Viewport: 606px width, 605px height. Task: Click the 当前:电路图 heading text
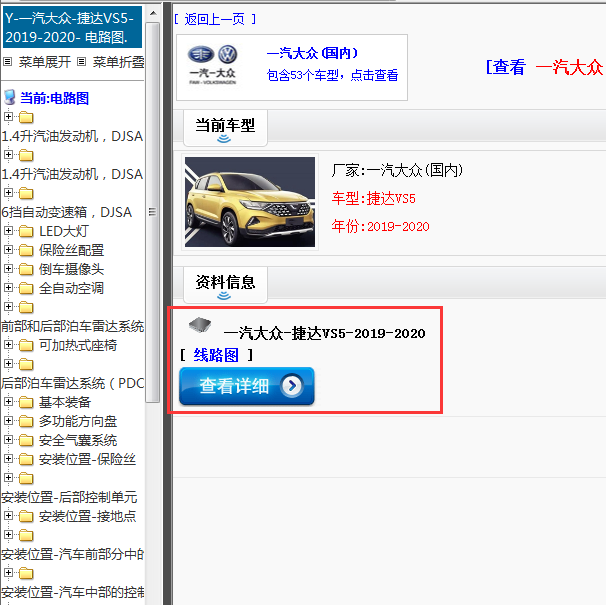coord(54,98)
